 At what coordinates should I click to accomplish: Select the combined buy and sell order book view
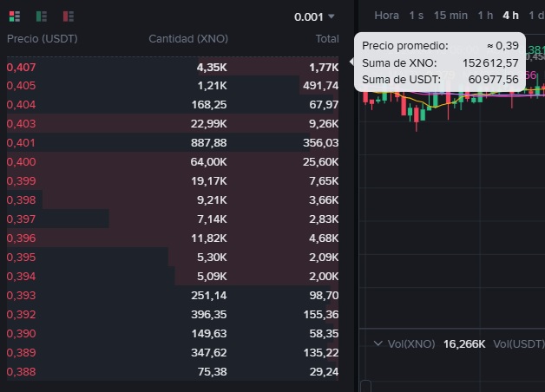[x=15, y=16]
